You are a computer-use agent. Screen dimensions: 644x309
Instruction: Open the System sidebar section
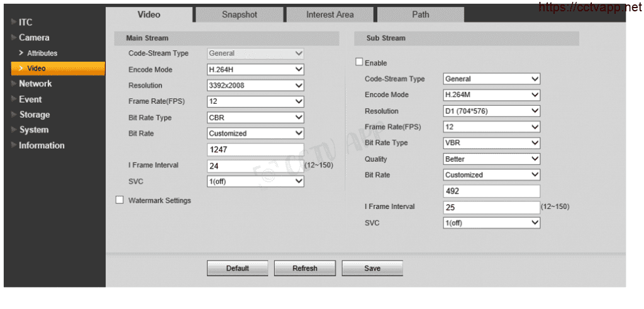pos(33,130)
